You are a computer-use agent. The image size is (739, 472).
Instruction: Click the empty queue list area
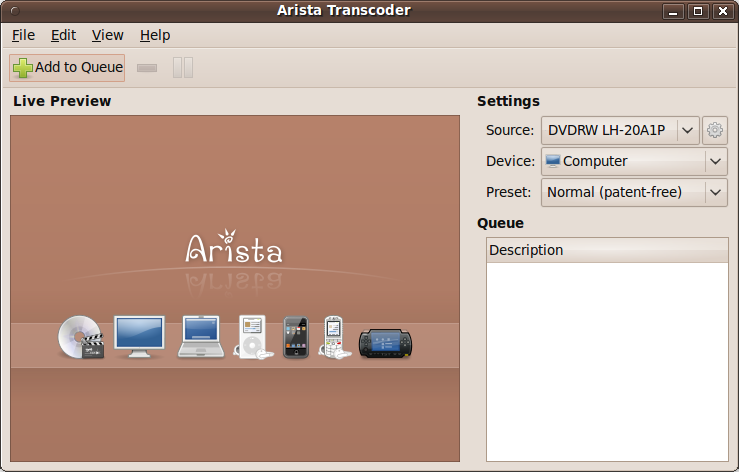(607, 362)
